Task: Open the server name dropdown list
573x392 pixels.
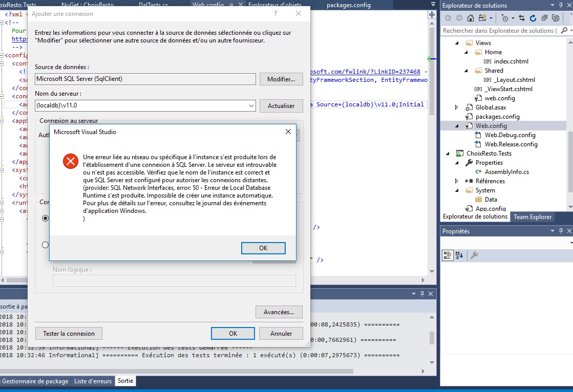Action: (x=251, y=106)
